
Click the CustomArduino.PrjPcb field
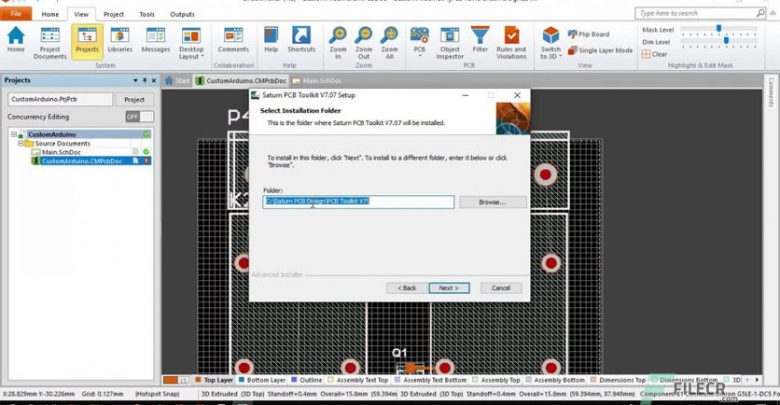click(x=60, y=99)
